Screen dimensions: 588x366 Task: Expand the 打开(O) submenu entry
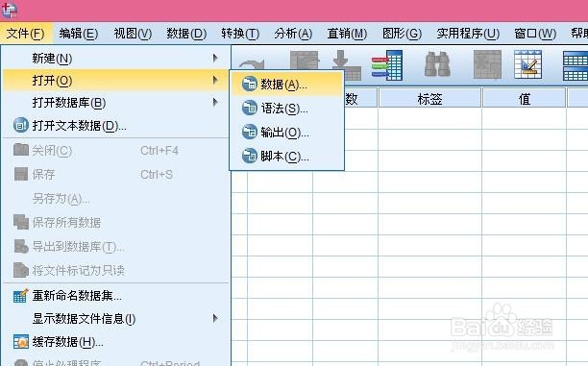pos(115,81)
